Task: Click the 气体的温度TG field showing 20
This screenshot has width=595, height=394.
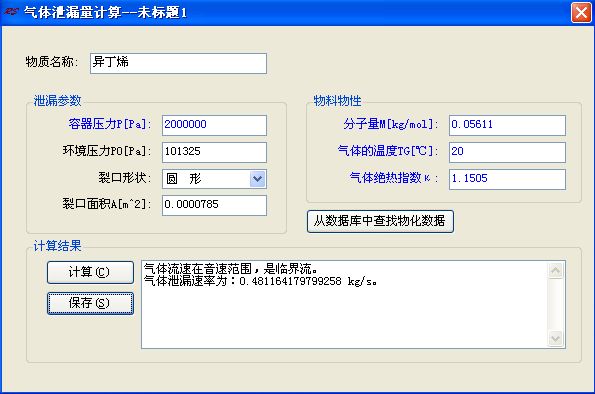Action: (507, 152)
